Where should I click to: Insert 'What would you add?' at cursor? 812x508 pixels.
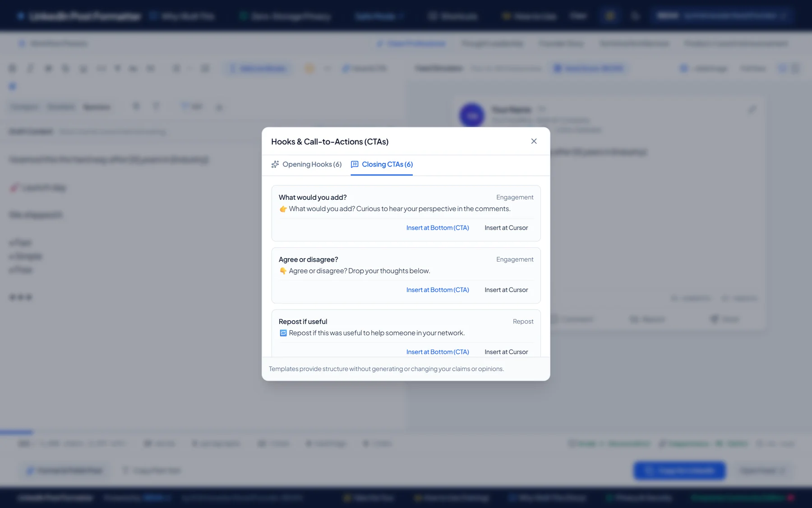(x=506, y=228)
